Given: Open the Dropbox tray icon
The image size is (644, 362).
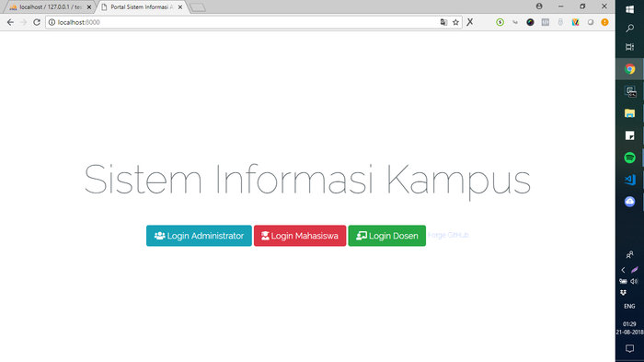Looking at the screenshot, I should pos(623,293).
